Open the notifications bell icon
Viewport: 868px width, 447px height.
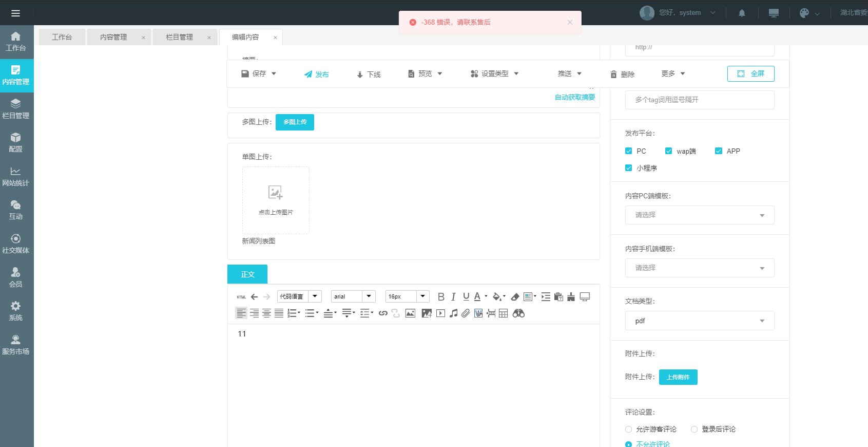click(742, 13)
